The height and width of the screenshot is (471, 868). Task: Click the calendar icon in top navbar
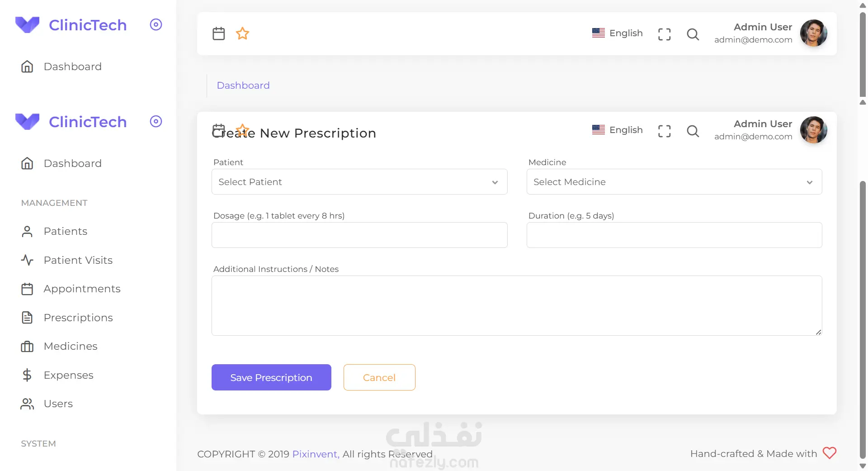coord(218,33)
